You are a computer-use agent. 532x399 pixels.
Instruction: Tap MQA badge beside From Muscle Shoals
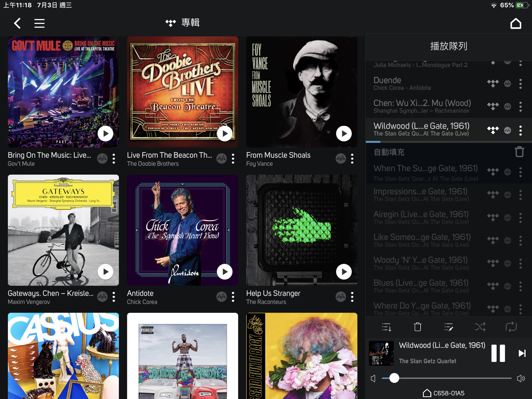pos(341,159)
